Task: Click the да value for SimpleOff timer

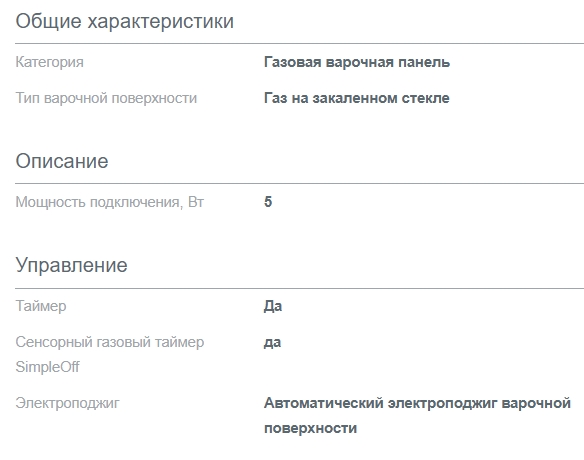Action: pos(273,343)
